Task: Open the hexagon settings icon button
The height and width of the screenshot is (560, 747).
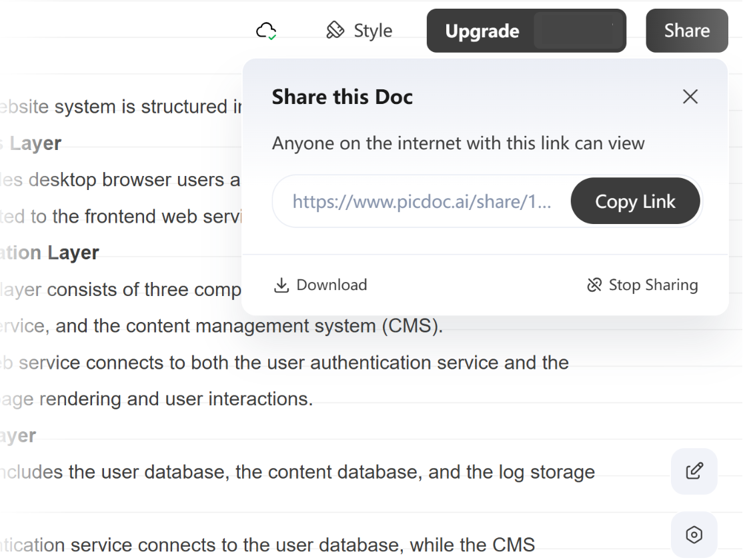Action: (694, 535)
